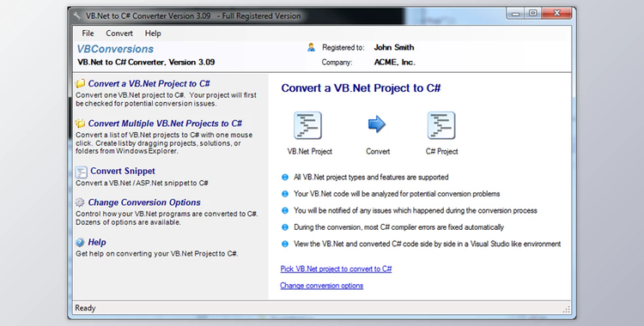This screenshot has height=326, width=644.
Task: Click the snippet document icon beside Convert Snippet
Action: pos(82,172)
